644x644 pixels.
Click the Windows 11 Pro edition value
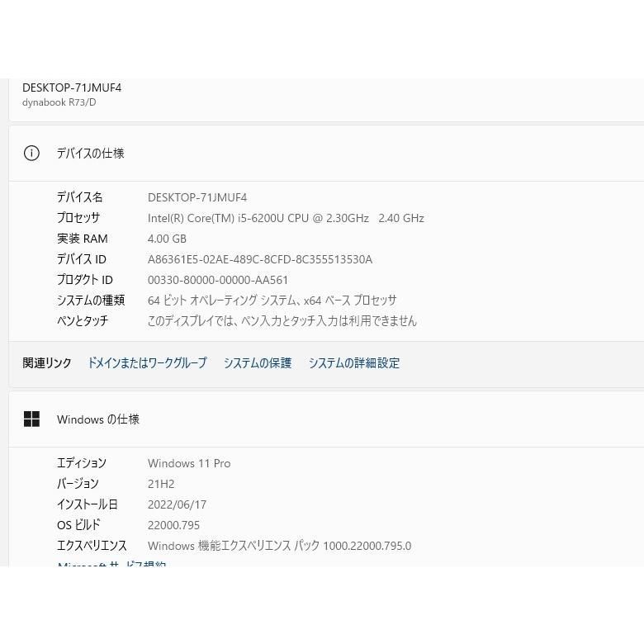tap(189, 463)
